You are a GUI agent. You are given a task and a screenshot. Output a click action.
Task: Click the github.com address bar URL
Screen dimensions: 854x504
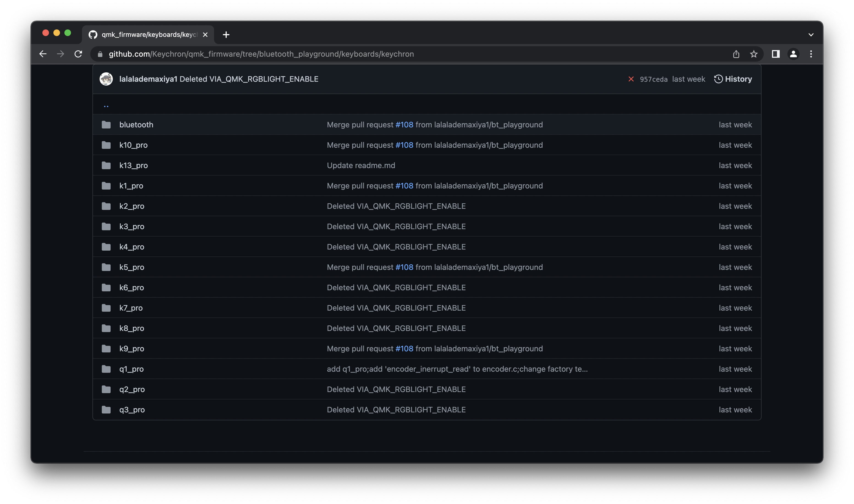click(x=261, y=54)
